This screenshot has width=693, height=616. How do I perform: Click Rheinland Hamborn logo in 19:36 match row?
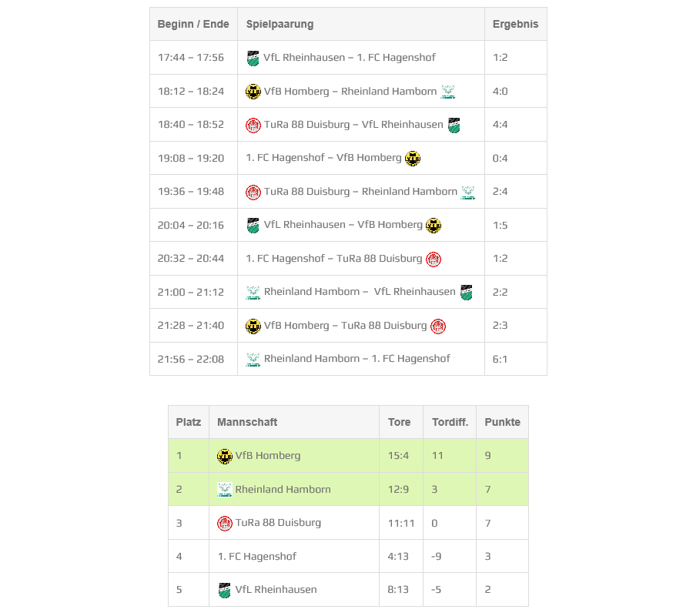pos(468,192)
